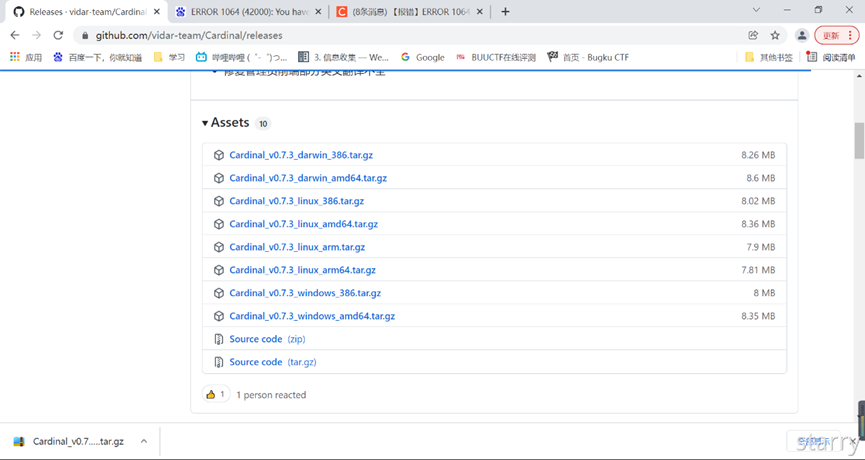Close the Releases vidar-team/Cardinal tab

tap(156, 12)
